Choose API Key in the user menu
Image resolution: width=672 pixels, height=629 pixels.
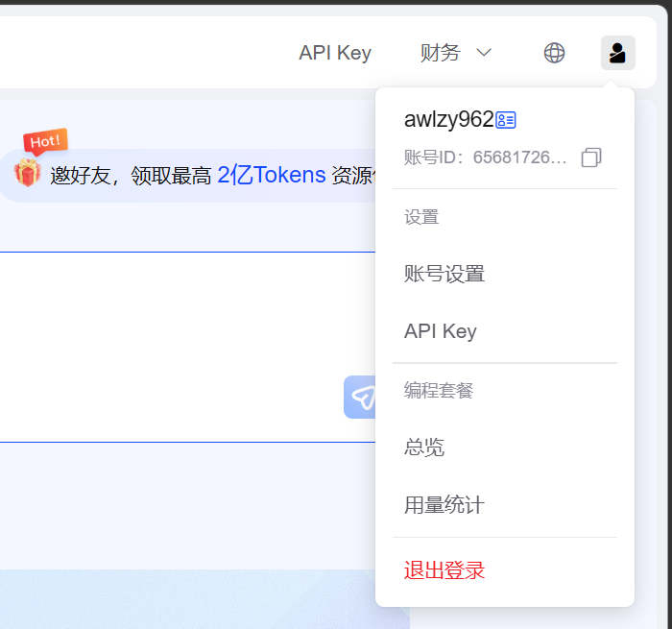pyautogui.click(x=441, y=331)
